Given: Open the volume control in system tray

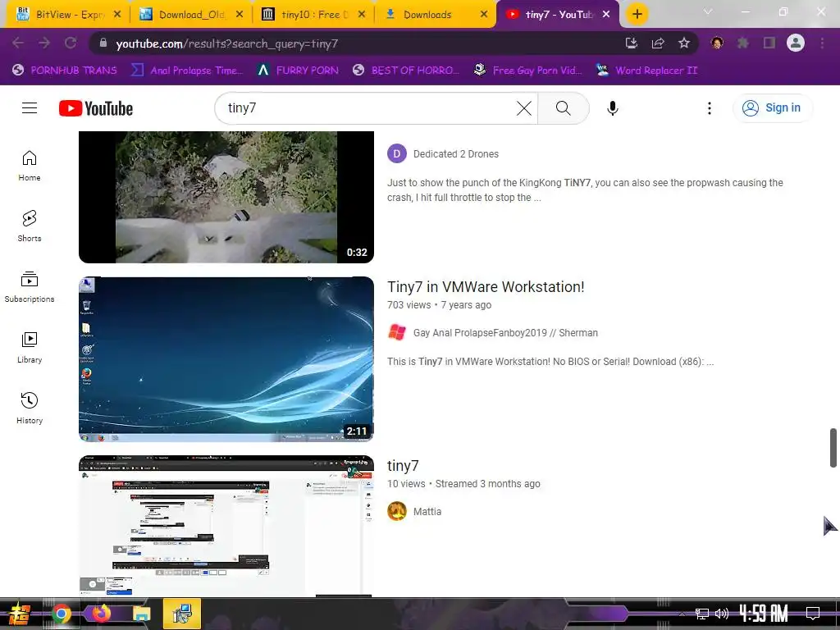Looking at the screenshot, I should point(722,614).
